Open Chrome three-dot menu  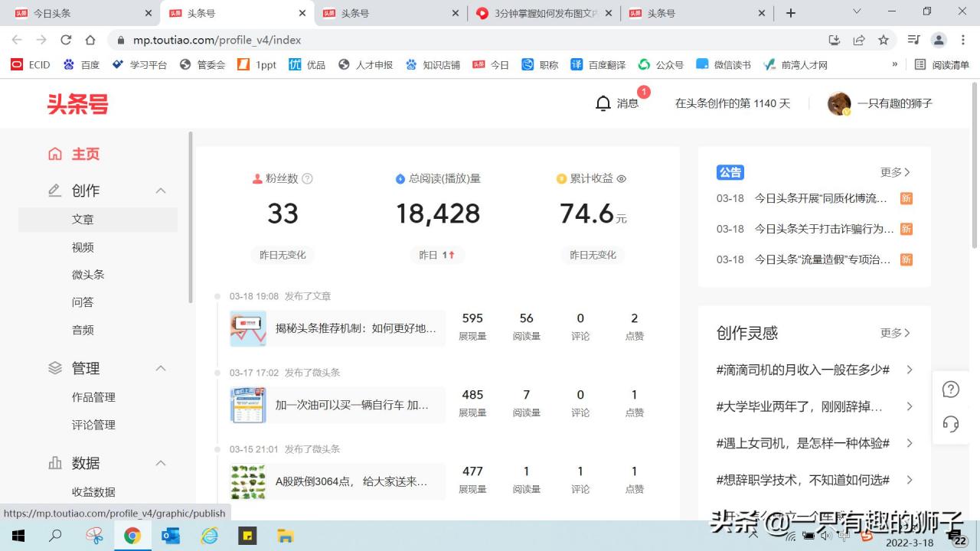tap(963, 40)
